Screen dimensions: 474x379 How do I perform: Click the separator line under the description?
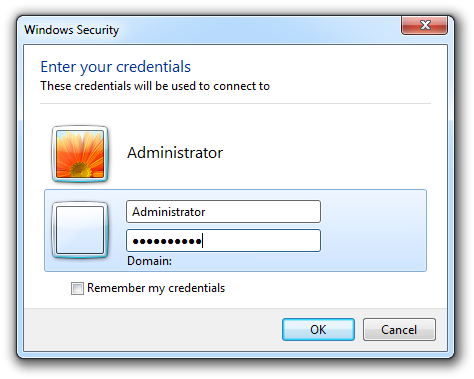[235, 103]
